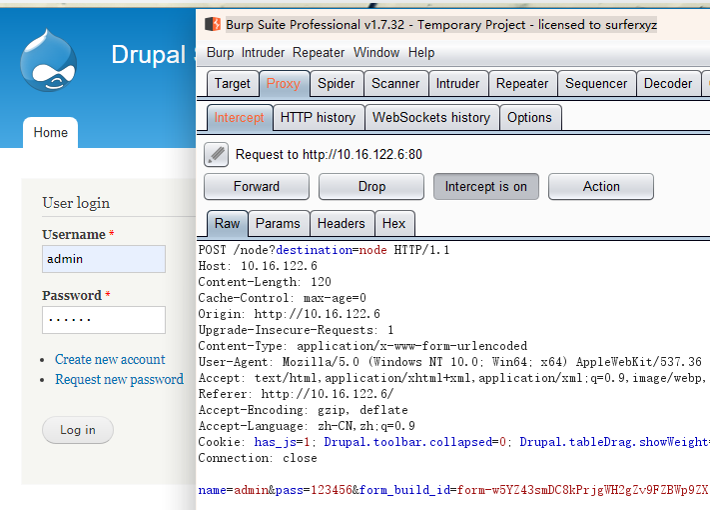Click the Request new password link
The width and height of the screenshot is (710, 510).
point(120,379)
